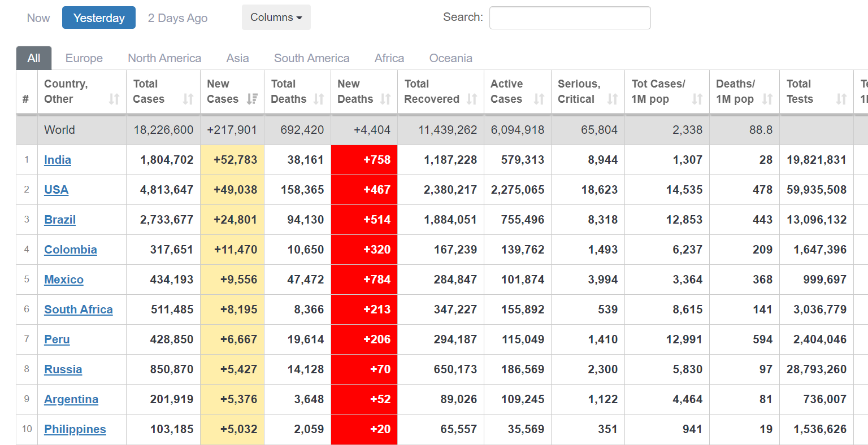
Task: Click Philippines new cases +5,032 cell
Action: [232, 429]
